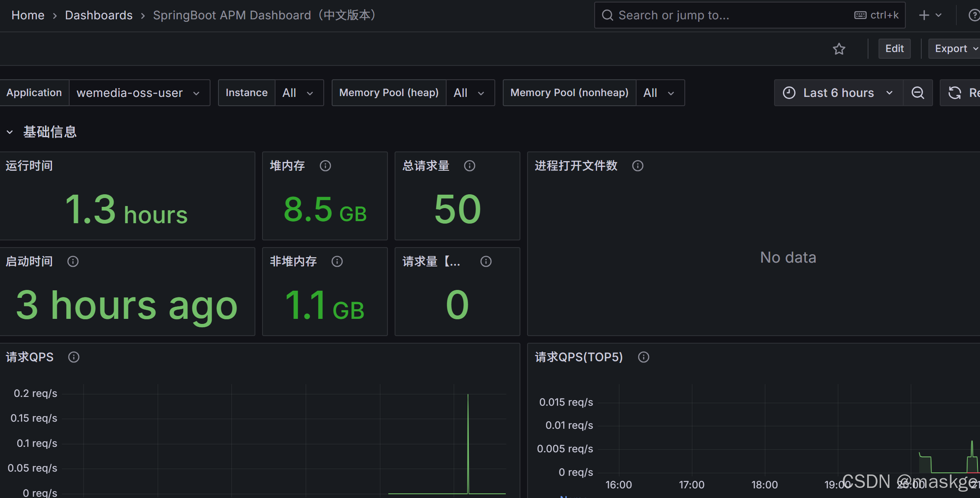Click info icon on 非堆内存 panel
This screenshot has height=498, width=980.
point(337,261)
